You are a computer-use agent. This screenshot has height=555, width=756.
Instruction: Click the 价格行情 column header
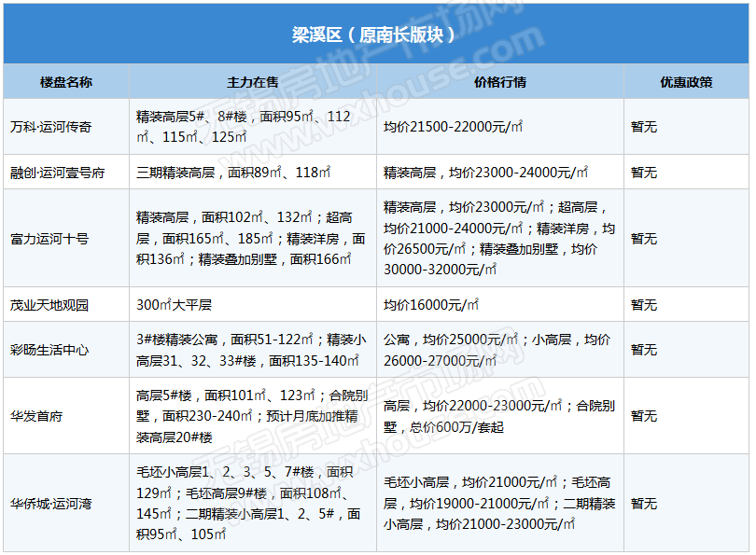click(499, 82)
